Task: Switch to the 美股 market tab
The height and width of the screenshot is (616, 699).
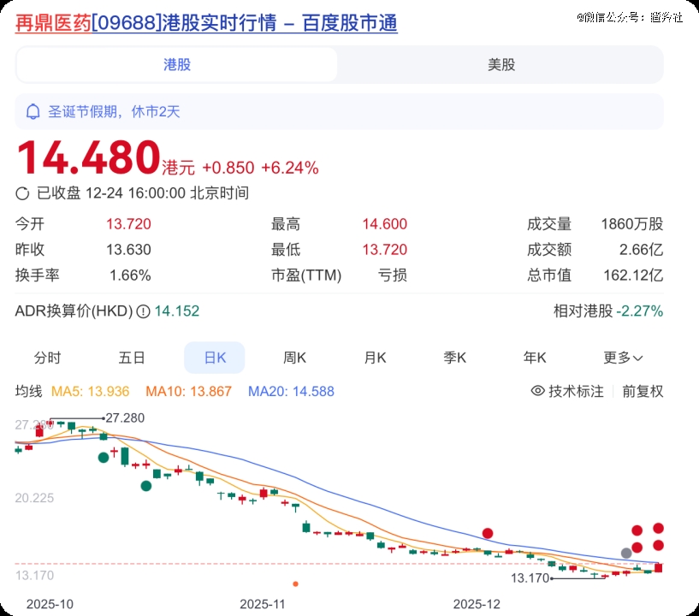Action: click(x=501, y=64)
